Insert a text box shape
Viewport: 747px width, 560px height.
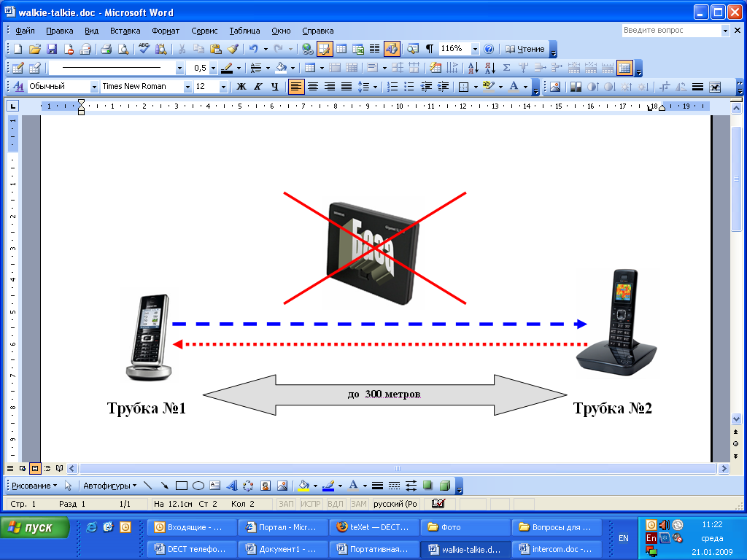pos(215,486)
